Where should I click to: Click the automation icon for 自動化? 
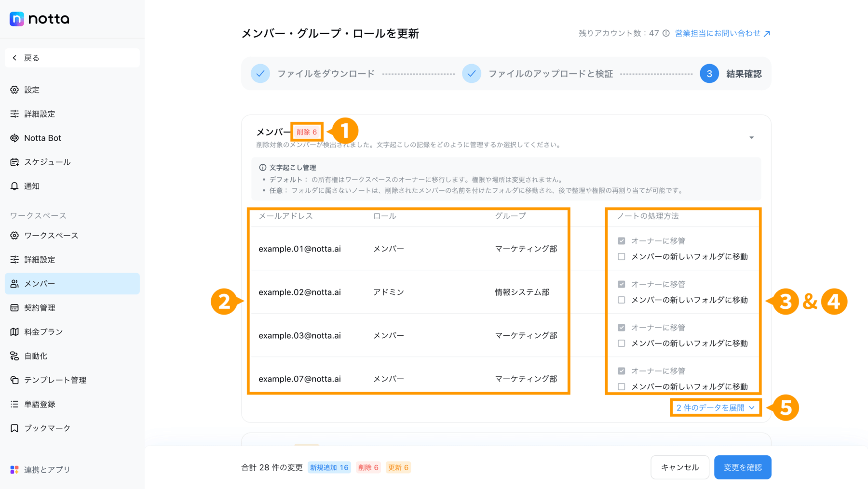tap(14, 356)
